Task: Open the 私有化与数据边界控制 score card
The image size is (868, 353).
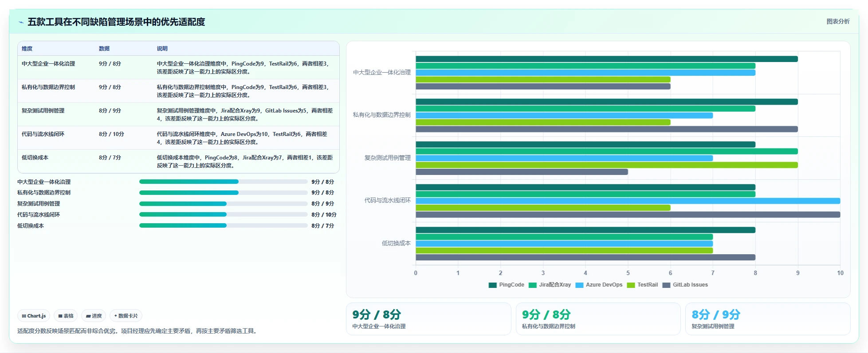Action: (598, 319)
